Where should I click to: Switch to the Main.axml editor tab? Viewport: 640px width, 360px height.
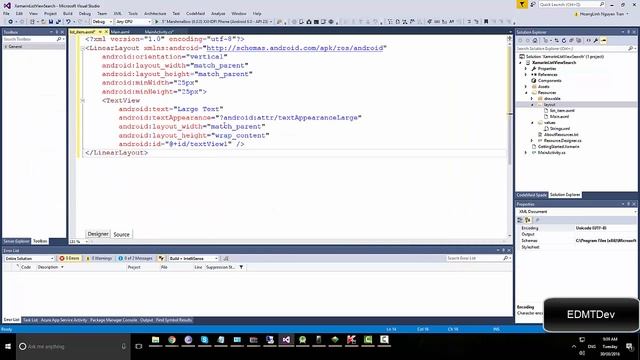click(x=120, y=32)
